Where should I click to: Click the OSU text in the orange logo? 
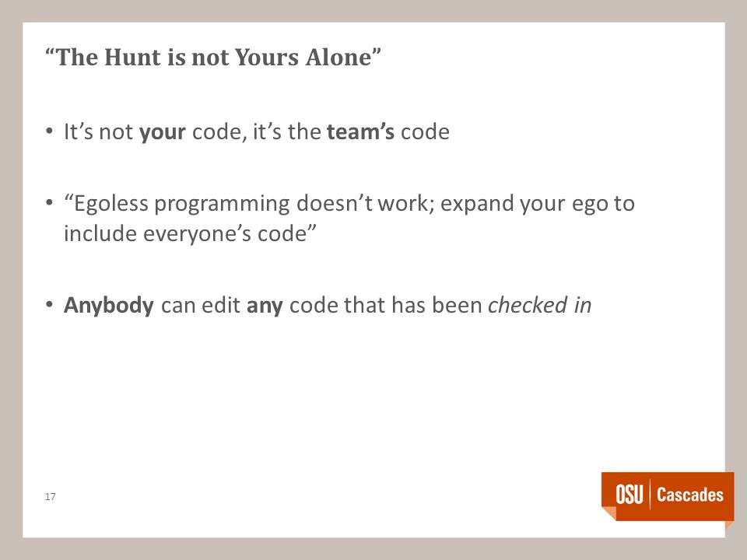(630, 494)
